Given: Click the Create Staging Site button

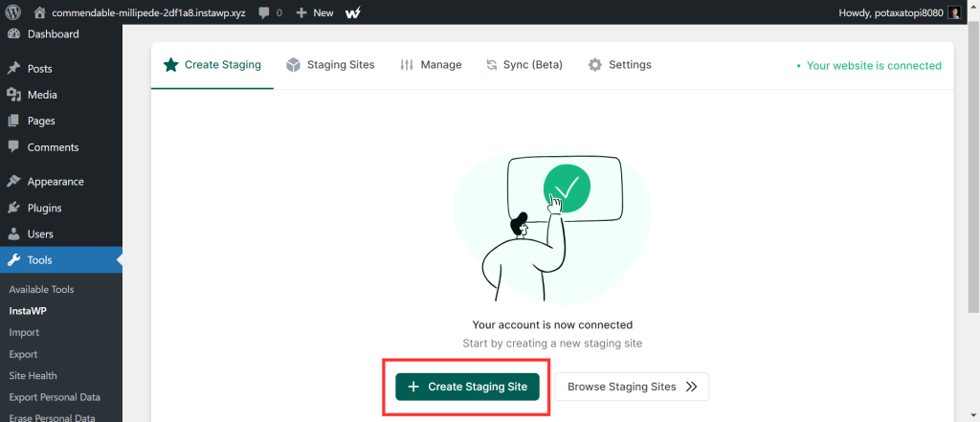Looking at the screenshot, I should click(x=467, y=387).
